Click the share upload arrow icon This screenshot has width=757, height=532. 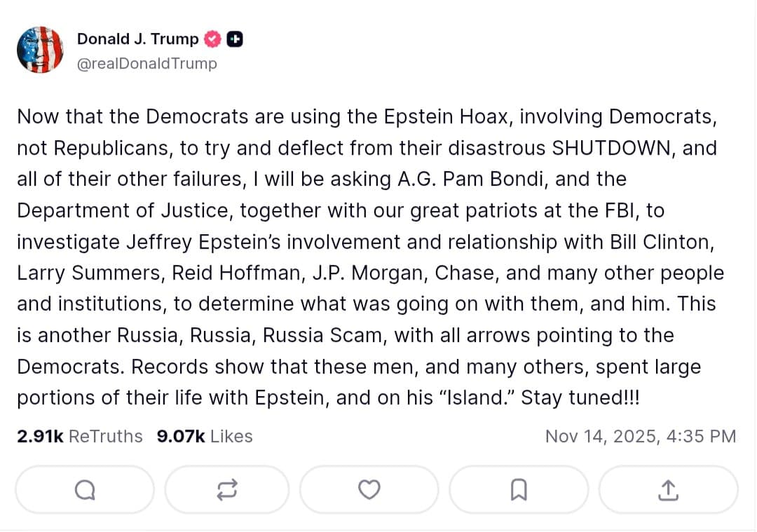[668, 490]
